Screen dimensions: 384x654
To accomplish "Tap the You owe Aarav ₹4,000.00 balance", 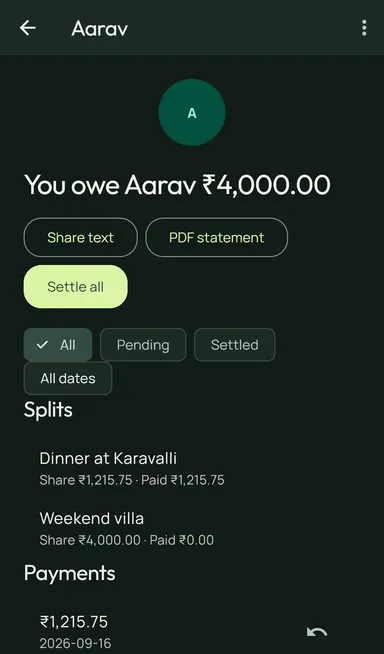I will 178,185.
